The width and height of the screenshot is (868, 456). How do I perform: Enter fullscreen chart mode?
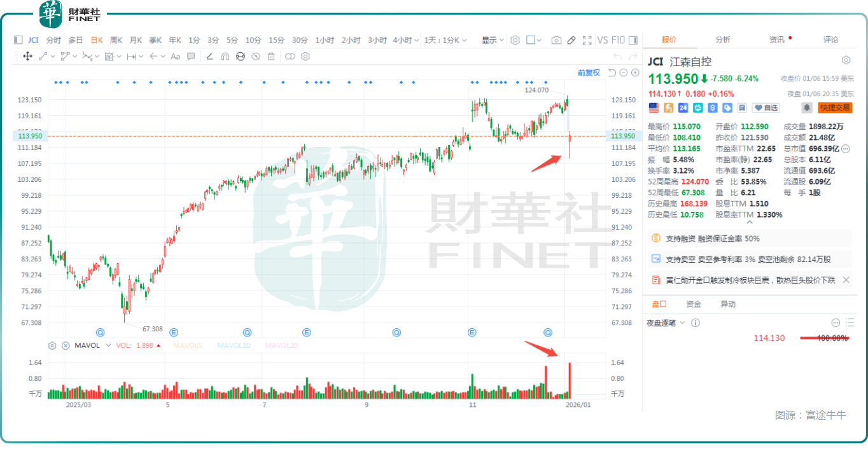point(587,40)
